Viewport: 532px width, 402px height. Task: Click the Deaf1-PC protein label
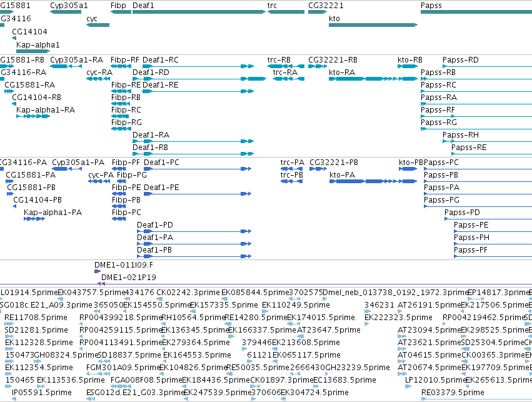click(x=161, y=163)
